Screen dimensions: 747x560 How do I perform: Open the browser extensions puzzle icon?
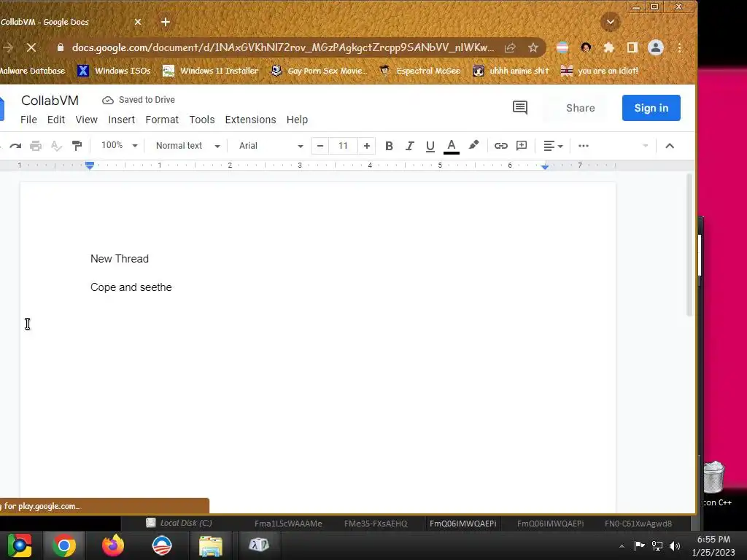[x=609, y=47]
